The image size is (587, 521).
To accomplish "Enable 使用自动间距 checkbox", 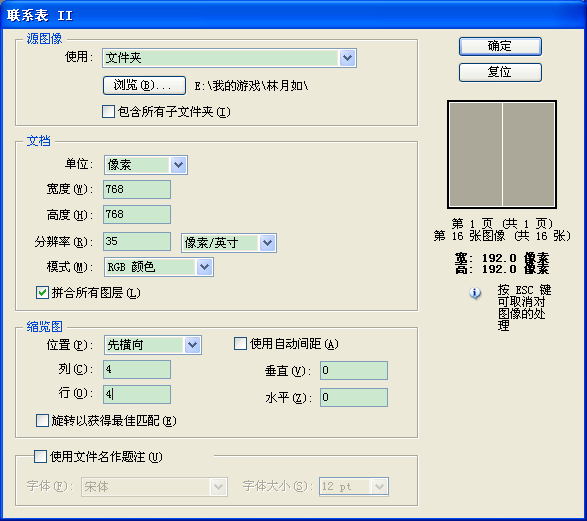I will pyautogui.click(x=240, y=344).
